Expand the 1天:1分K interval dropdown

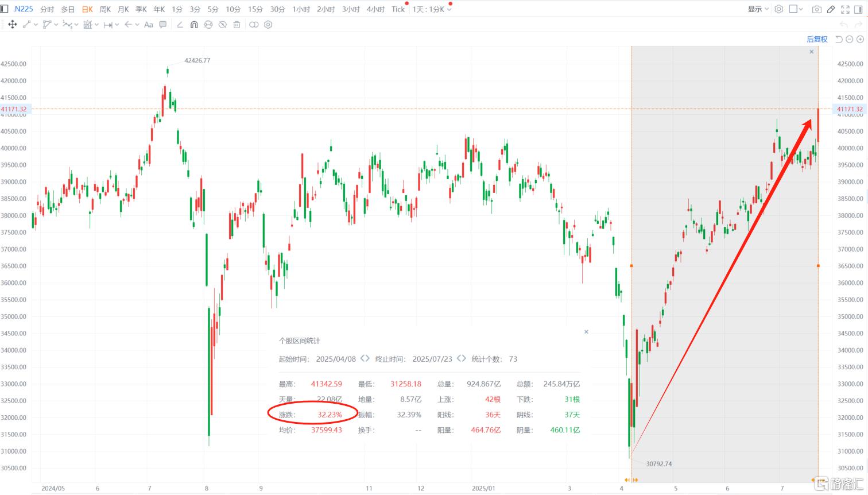(x=449, y=9)
